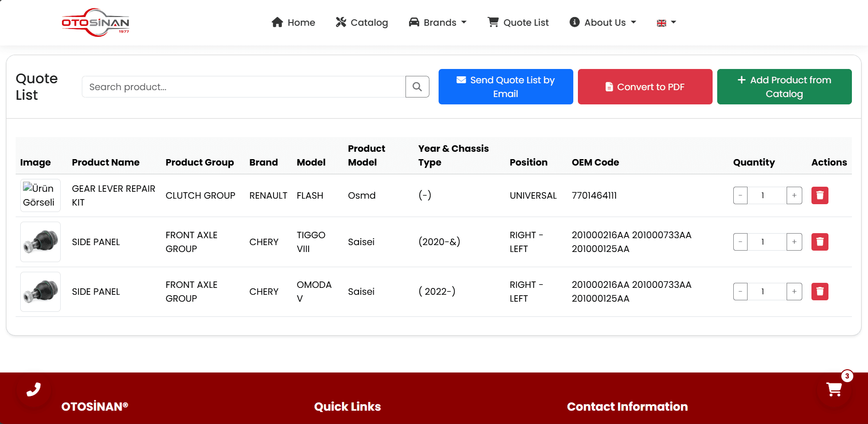Image resolution: width=868 pixels, height=424 pixels.
Task: Focus the Search product field
Action: point(244,87)
